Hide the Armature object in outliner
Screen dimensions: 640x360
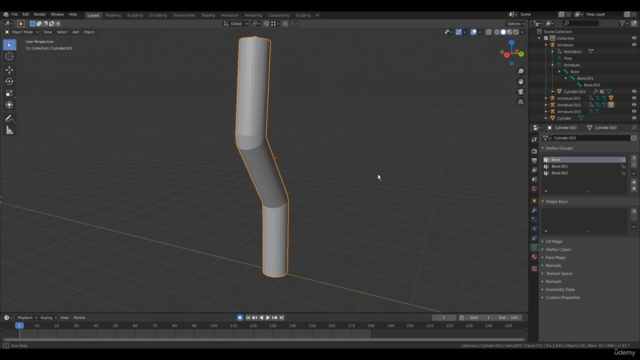tap(634, 45)
